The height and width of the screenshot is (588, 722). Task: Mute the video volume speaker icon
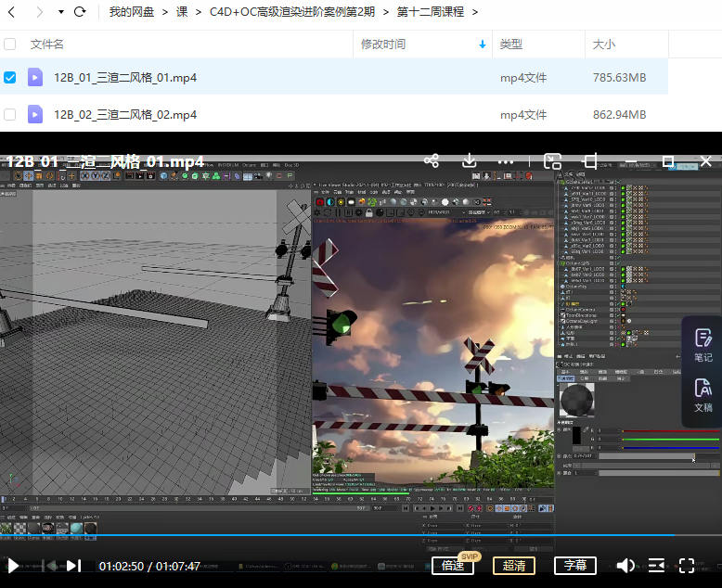click(x=626, y=566)
